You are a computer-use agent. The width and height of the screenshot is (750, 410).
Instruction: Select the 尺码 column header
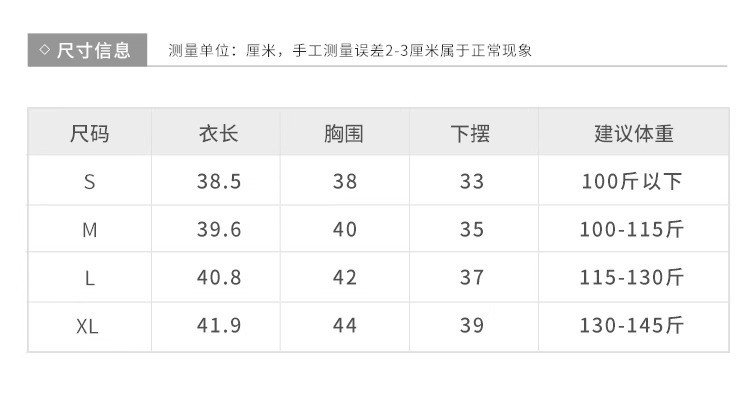[89, 133]
